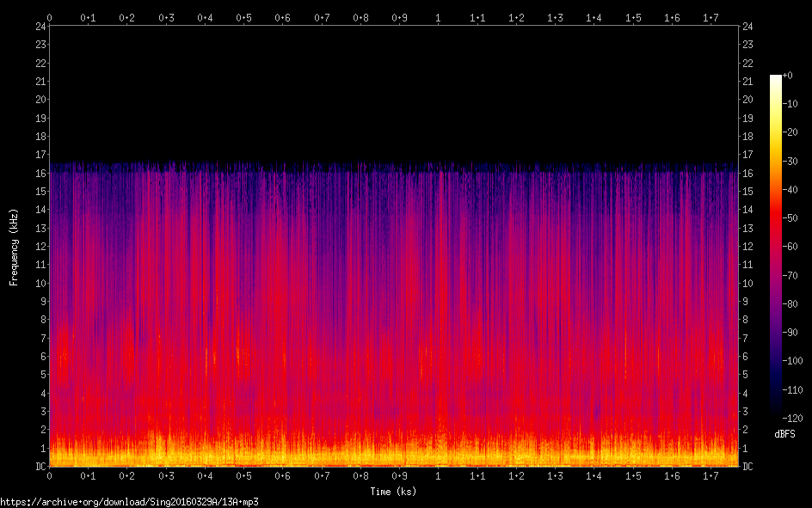Click "0.5" on the top time axis
Screen dimensions: 812x508
(x=244, y=17)
